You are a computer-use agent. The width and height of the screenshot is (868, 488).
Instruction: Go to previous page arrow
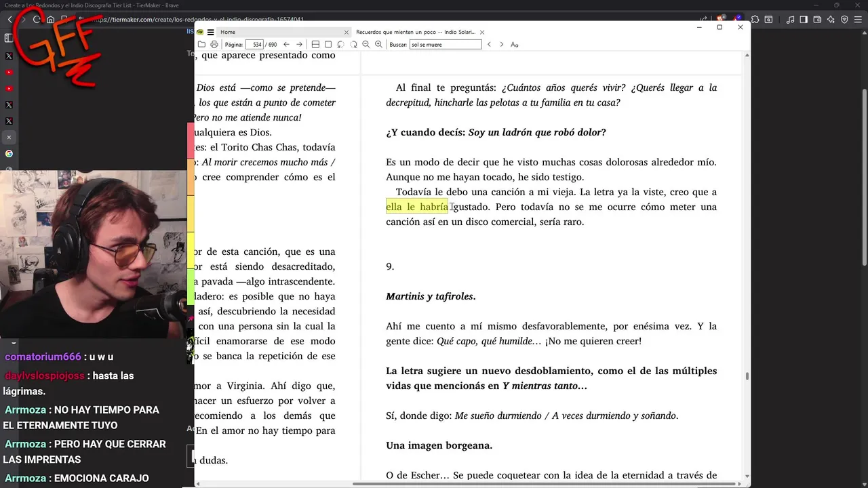(286, 44)
